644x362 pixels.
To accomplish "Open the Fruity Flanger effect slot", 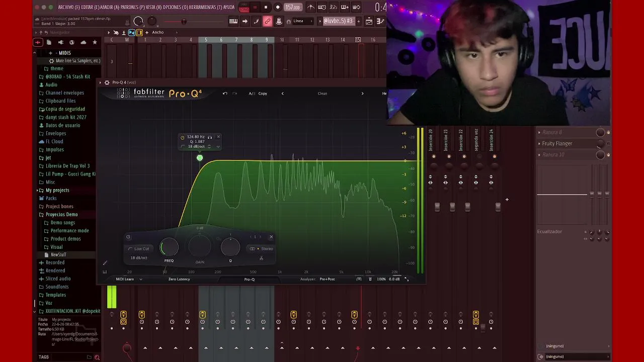I will coord(557,143).
